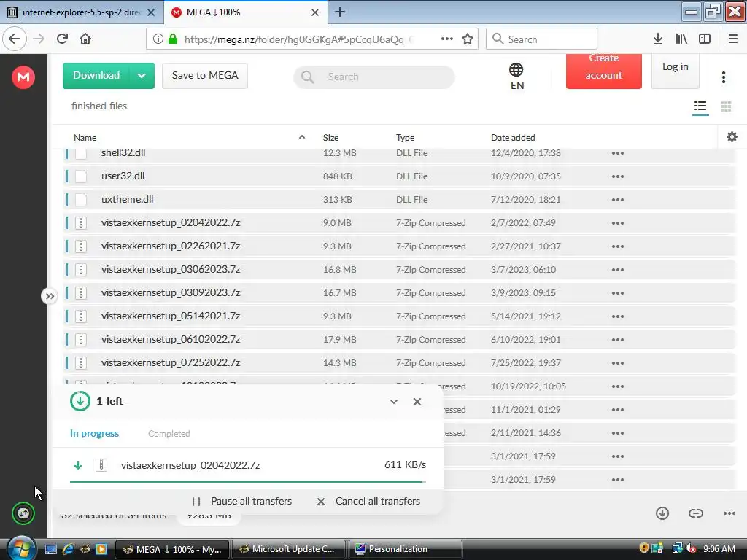Click Firefox downloads arrow icon
The height and width of the screenshot is (560, 747).
coord(657,39)
